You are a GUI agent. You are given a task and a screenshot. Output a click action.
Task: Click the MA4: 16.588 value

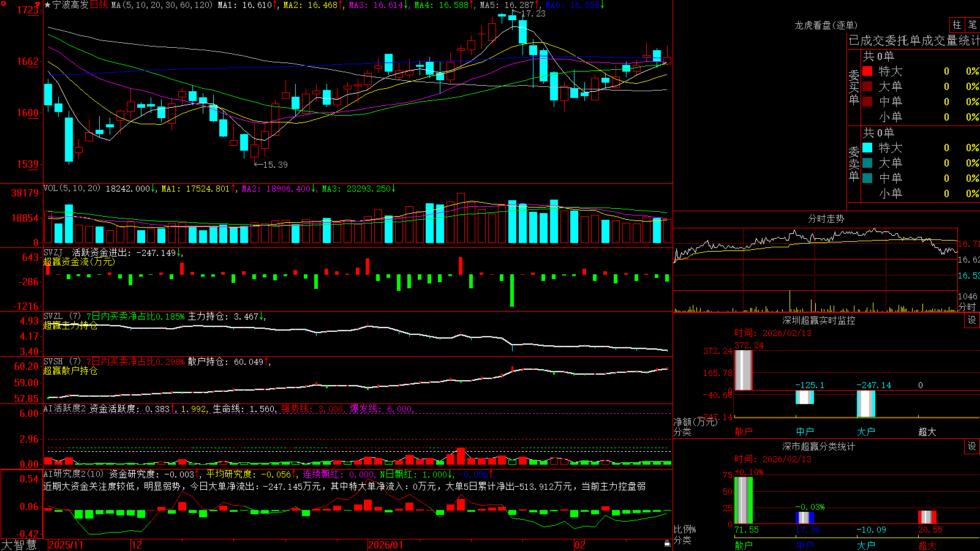click(444, 5)
